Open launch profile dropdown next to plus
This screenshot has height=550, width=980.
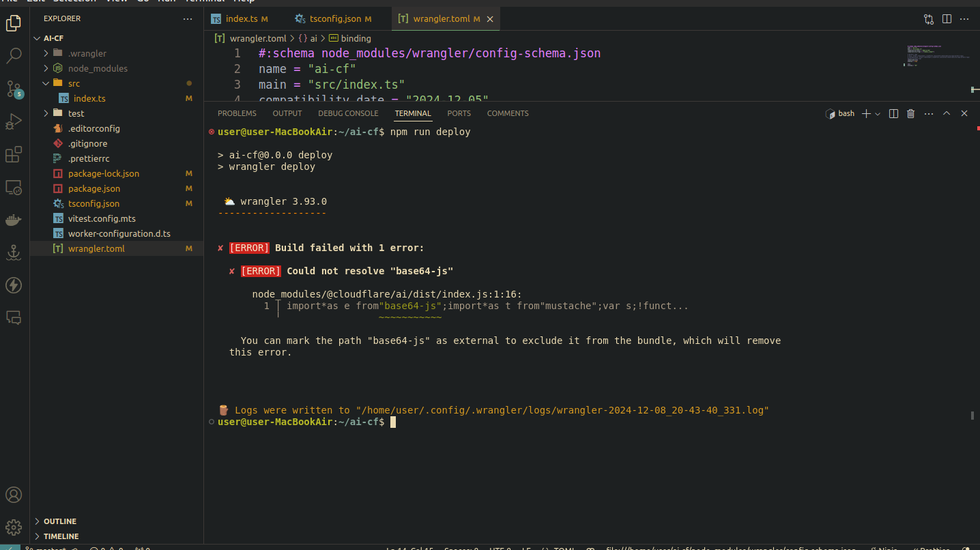878,114
